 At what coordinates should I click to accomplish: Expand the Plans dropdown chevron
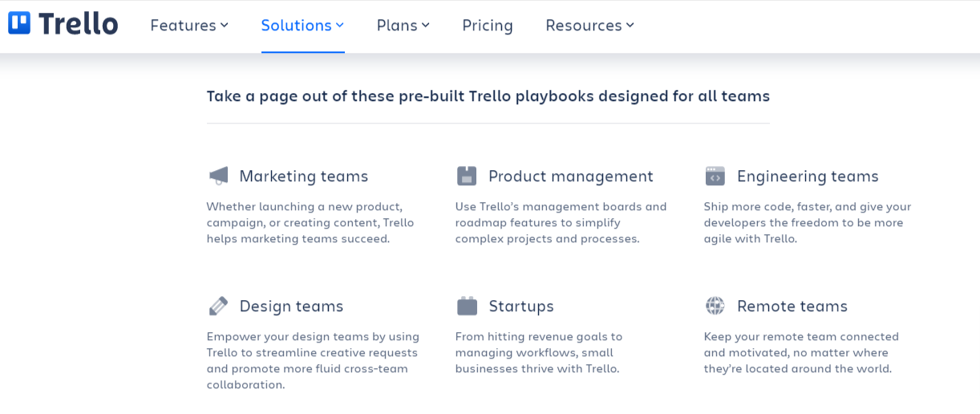click(x=426, y=25)
